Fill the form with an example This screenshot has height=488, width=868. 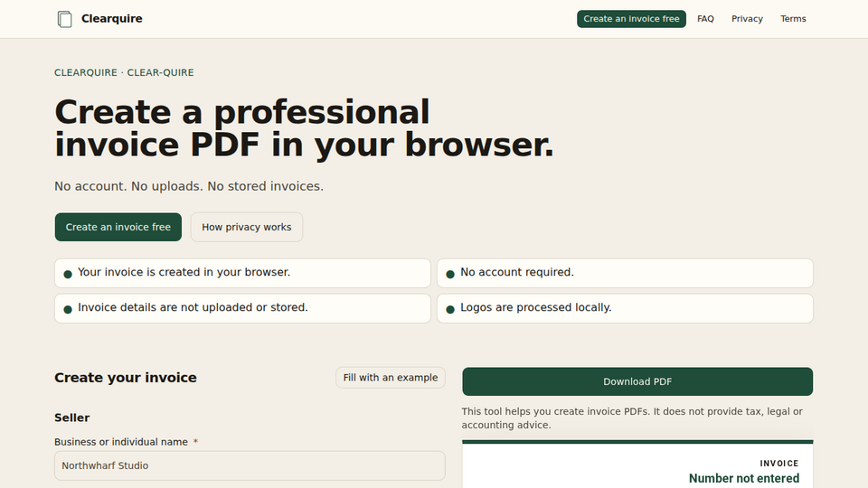coord(391,378)
